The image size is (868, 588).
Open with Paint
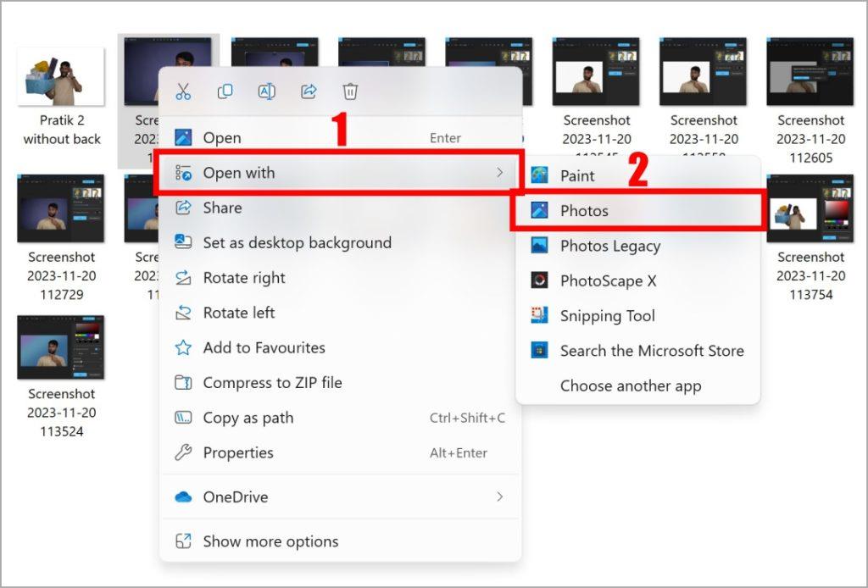point(637,175)
